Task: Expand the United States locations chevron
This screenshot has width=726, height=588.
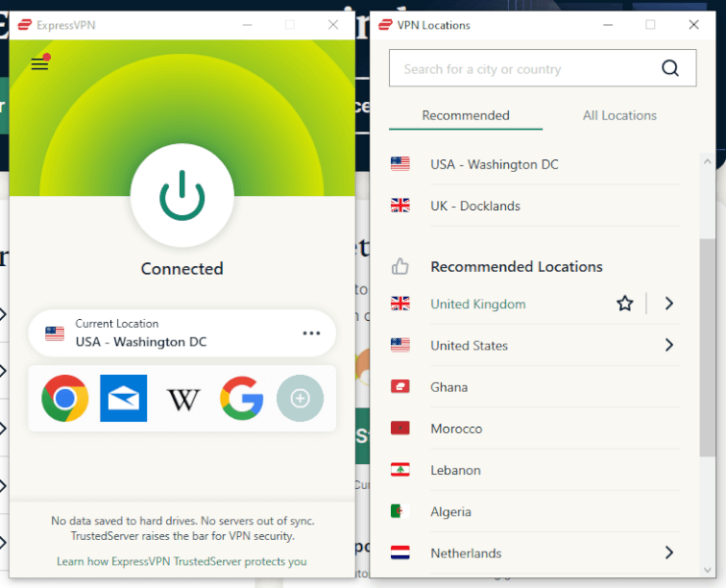Action: click(668, 345)
